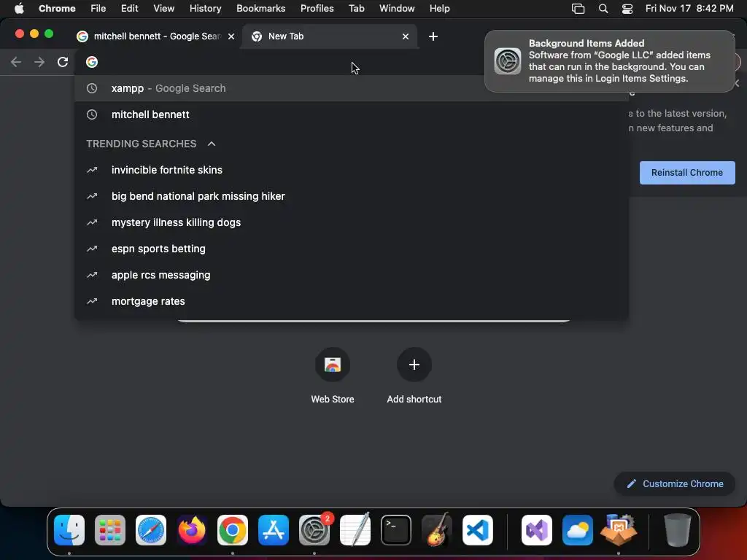Switch to mitchell bennett Google Search tab
The width and height of the screenshot is (747, 560).
156,36
